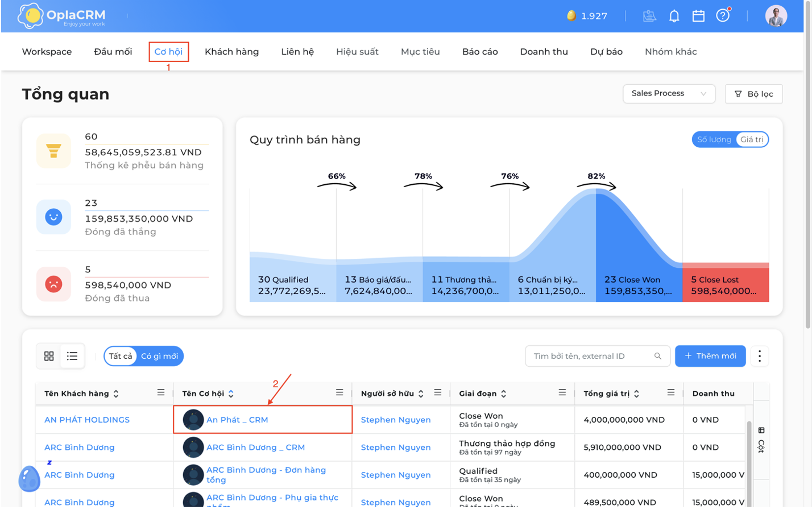Open Tổng giá trị column menu icon
The width and height of the screenshot is (812, 513).
coord(671,392)
